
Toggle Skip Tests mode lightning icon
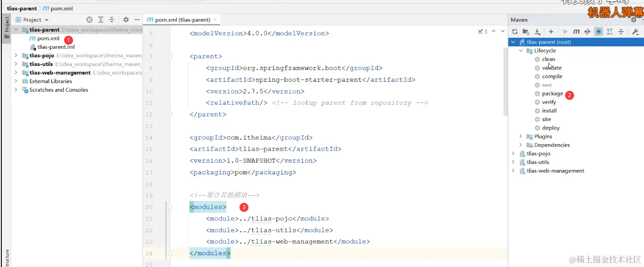click(598, 32)
